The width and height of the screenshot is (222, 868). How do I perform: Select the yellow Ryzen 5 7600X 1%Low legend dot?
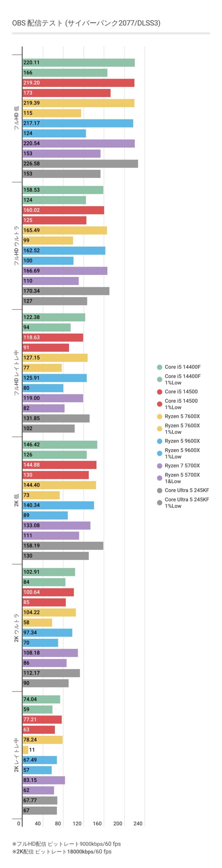tap(159, 429)
